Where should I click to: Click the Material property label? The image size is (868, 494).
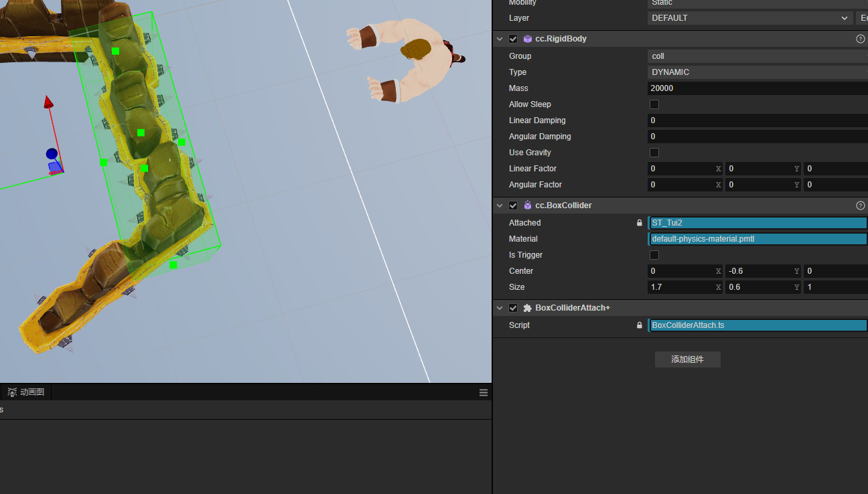[523, 239]
